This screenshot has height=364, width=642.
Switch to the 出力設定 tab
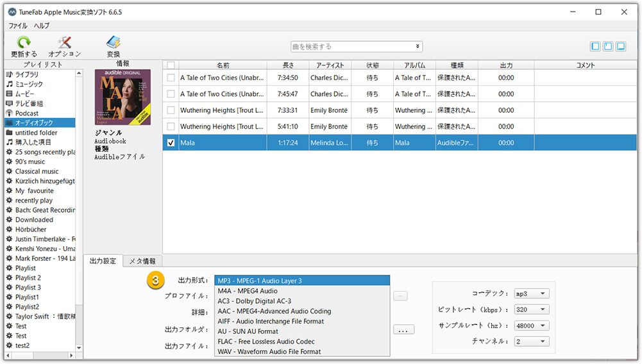tap(103, 261)
